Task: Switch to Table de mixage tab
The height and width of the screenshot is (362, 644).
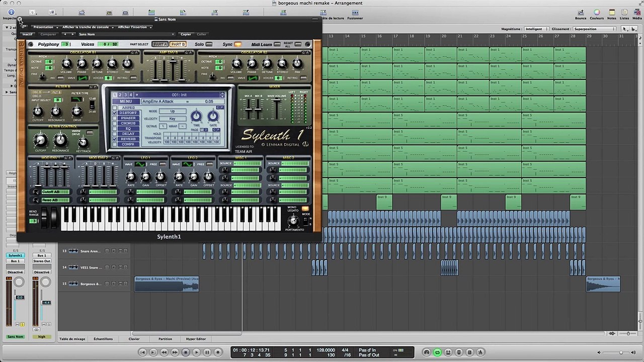Action: coord(72,339)
